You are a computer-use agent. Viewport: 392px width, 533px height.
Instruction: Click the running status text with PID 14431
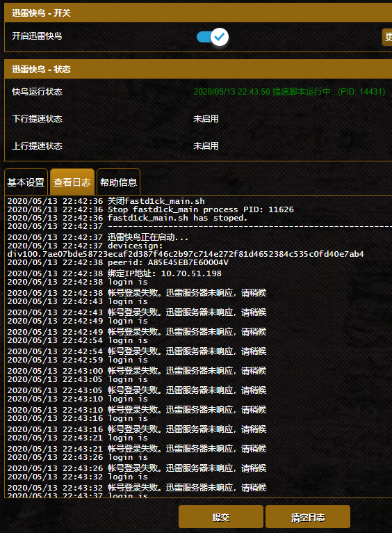[x=289, y=92]
